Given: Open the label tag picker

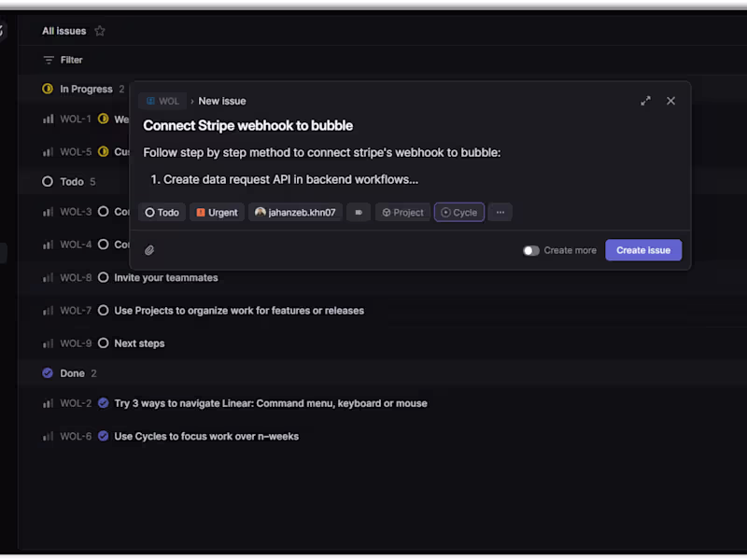Looking at the screenshot, I should (x=359, y=213).
